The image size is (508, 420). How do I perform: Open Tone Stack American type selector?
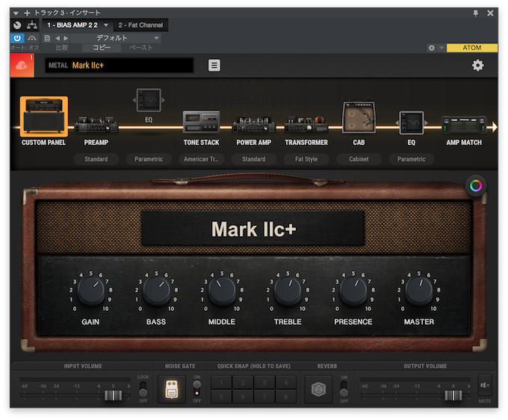tap(201, 159)
